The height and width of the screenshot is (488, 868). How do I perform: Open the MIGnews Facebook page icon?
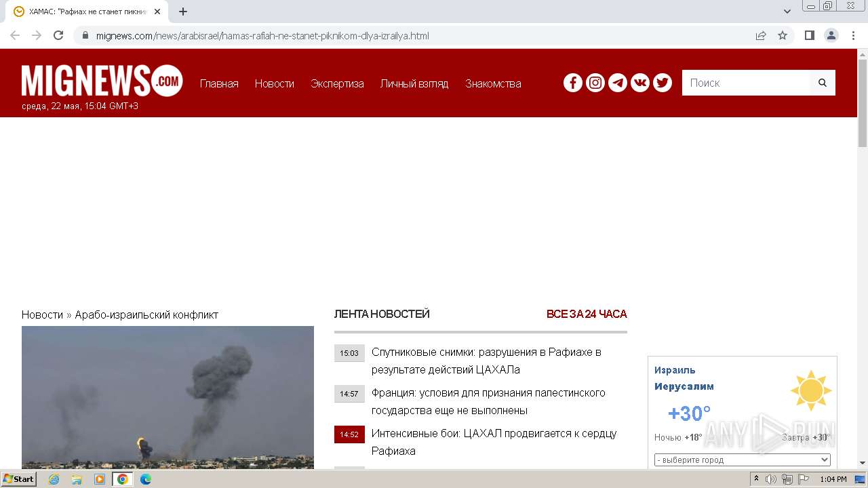[x=573, y=83]
